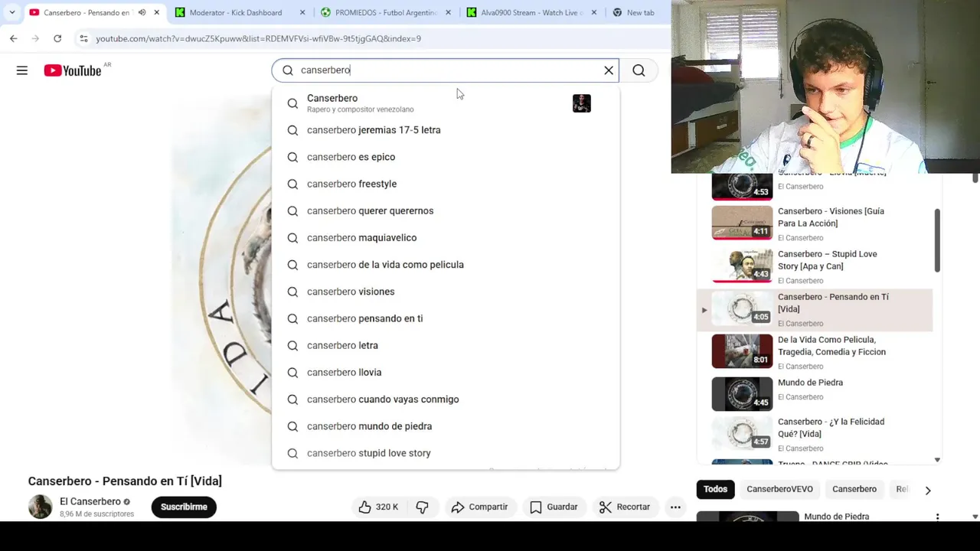Open the three-dot more actions menu
Viewport: 980px width, 551px height.
[x=675, y=507]
